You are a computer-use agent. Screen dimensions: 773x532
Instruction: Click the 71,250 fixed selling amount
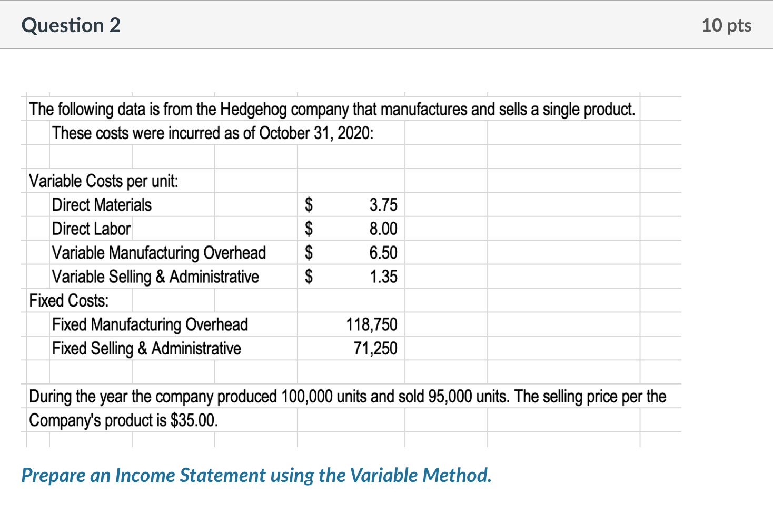coord(375,348)
